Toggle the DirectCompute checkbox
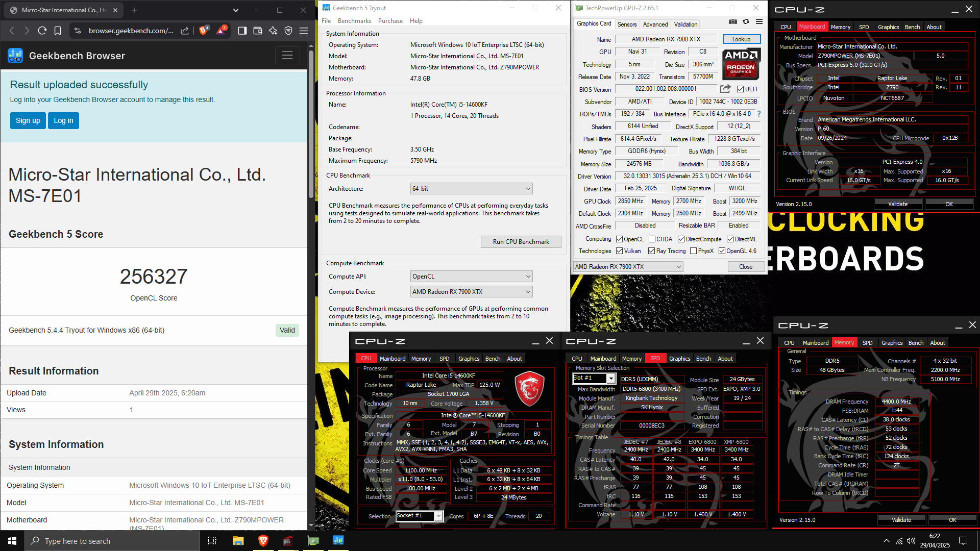 tap(681, 239)
